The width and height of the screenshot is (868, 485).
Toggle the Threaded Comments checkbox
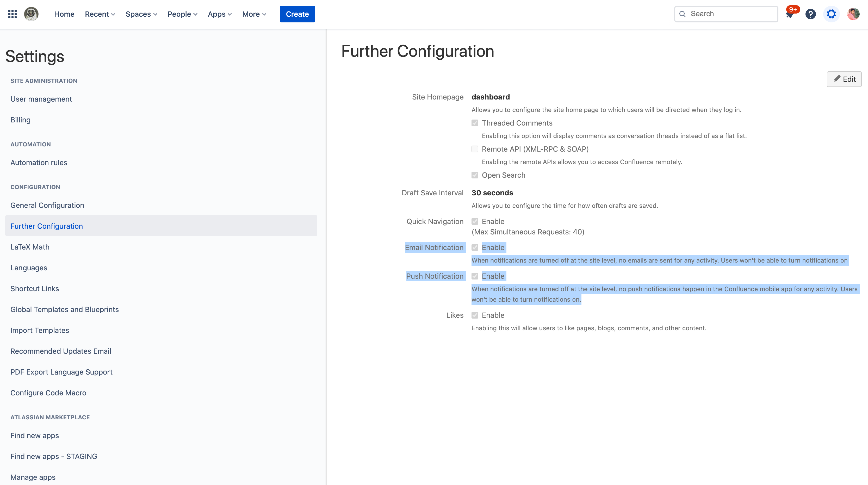click(x=475, y=123)
